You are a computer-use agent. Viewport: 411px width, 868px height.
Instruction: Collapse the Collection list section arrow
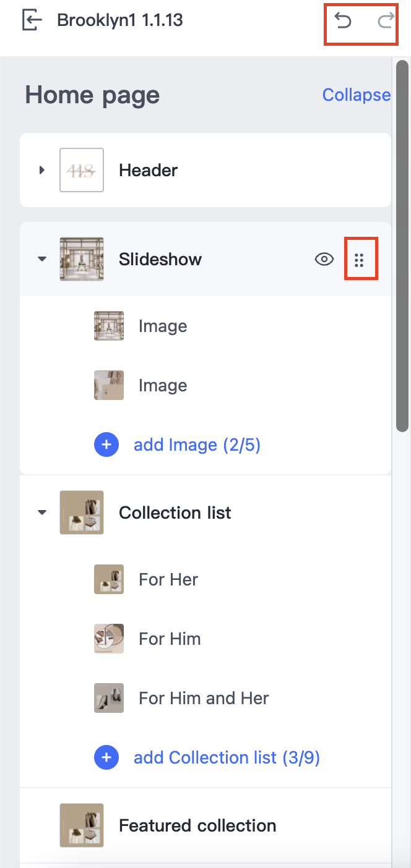click(x=42, y=513)
